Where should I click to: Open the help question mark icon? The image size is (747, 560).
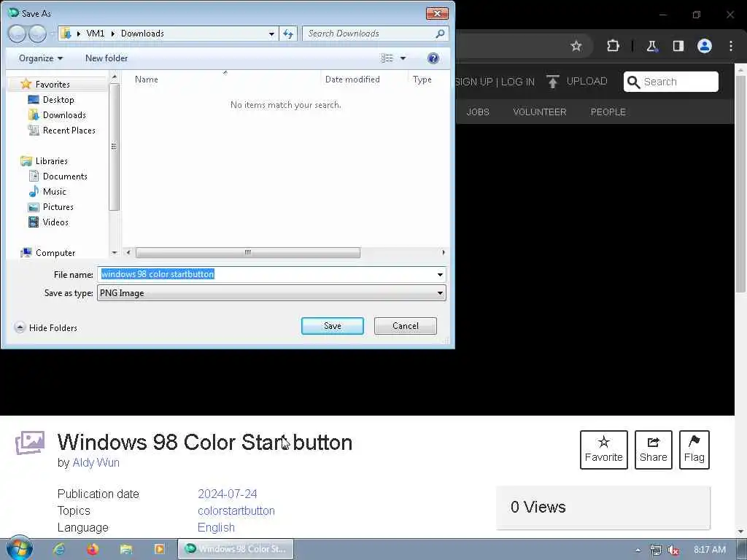[433, 58]
